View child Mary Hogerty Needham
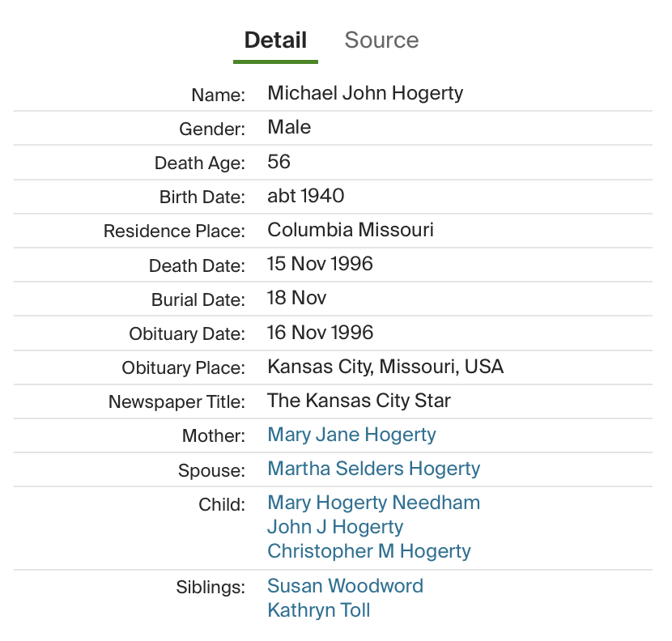Screen dimensions: 672x641 [x=373, y=503]
